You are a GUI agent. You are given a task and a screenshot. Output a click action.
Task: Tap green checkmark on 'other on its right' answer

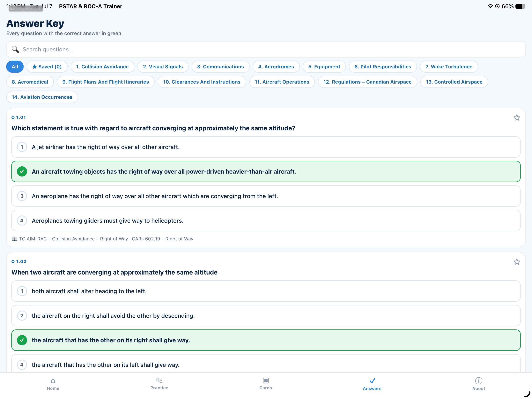point(22,340)
